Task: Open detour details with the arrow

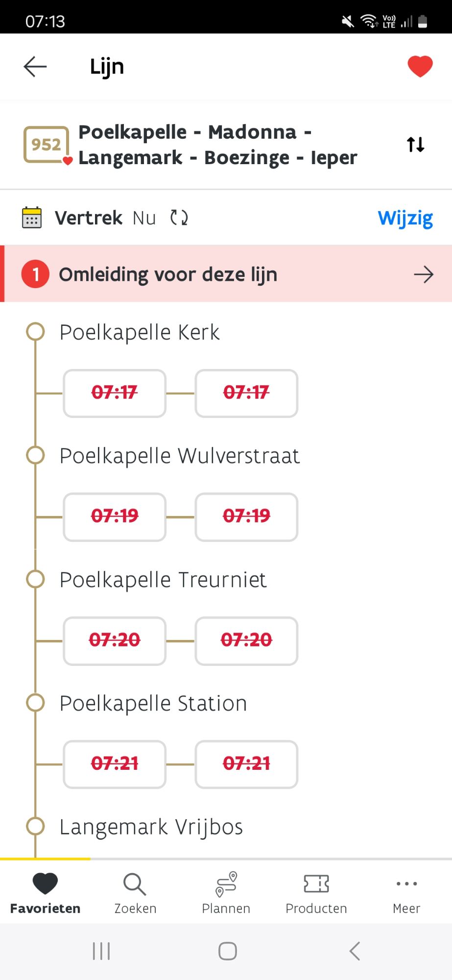Action: click(423, 274)
